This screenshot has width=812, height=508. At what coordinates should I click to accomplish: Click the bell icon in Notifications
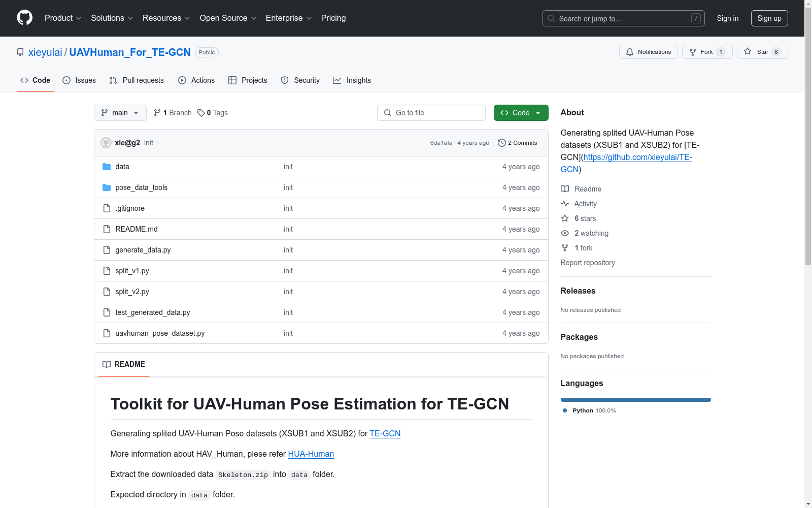pos(630,52)
